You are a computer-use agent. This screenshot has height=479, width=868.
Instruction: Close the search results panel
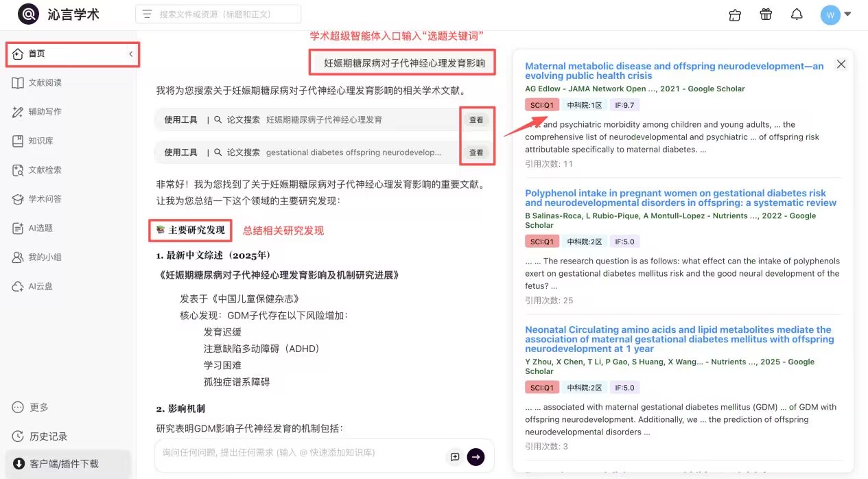841,64
